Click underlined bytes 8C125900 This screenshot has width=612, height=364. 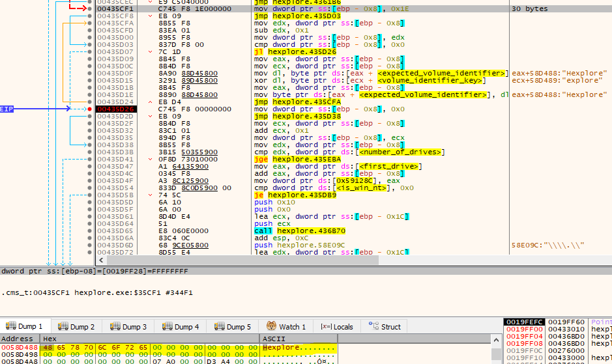tap(190, 181)
